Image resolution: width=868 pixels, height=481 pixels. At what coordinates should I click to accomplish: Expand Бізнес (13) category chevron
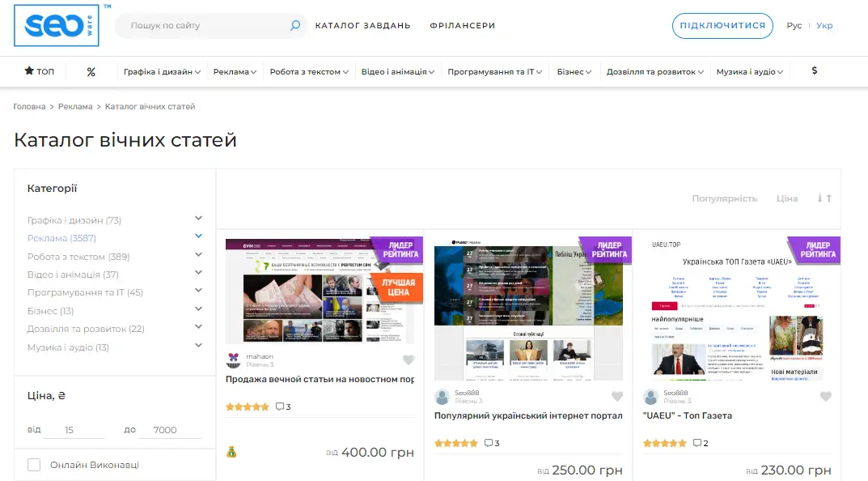[x=198, y=309]
